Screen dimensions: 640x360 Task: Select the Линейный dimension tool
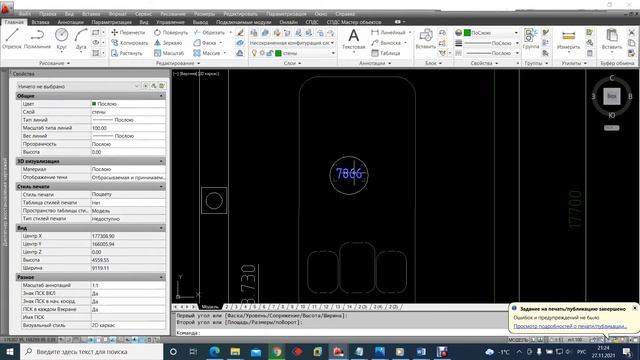point(388,32)
